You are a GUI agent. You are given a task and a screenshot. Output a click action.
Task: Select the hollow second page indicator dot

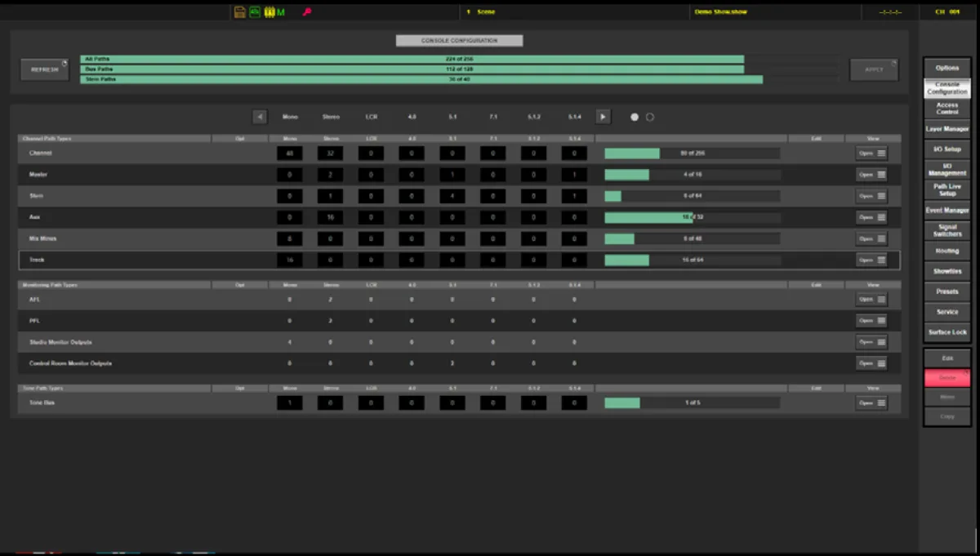(650, 117)
